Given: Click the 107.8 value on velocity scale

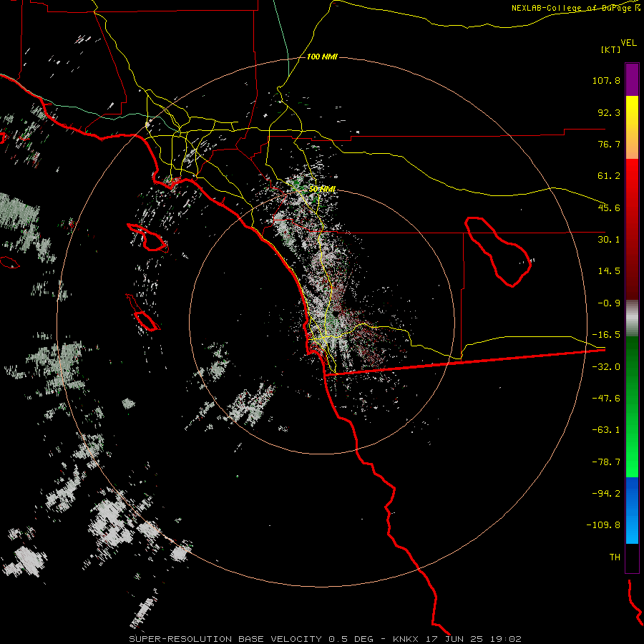Looking at the screenshot, I should (x=606, y=80).
